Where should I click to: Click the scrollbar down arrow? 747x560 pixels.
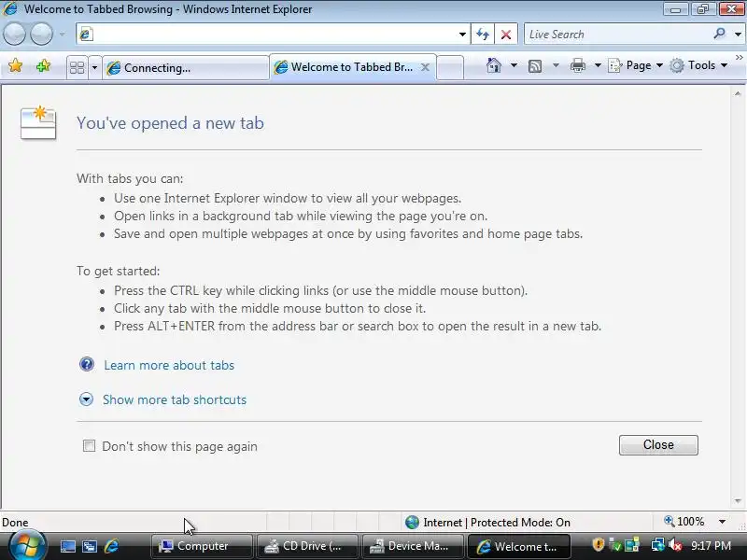pyautogui.click(x=738, y=501)
